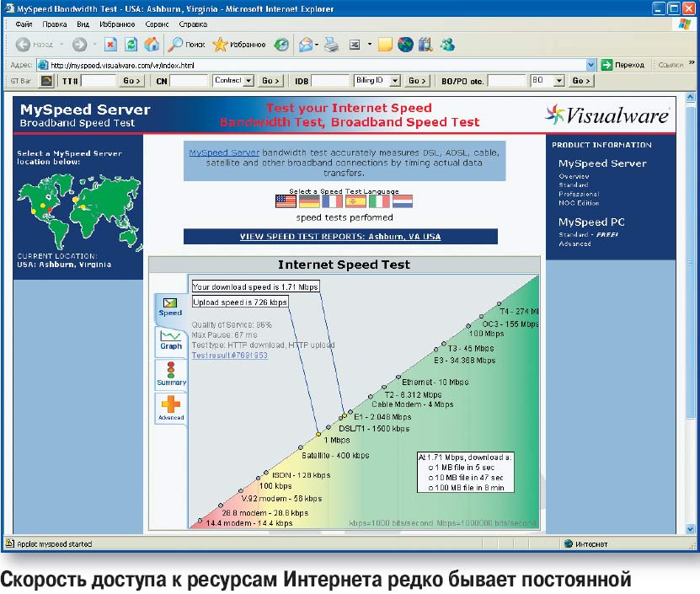This screenshot has height=594, width=700.
Task: Click the Stop loading toolbar icon
Action: (110, 45)
